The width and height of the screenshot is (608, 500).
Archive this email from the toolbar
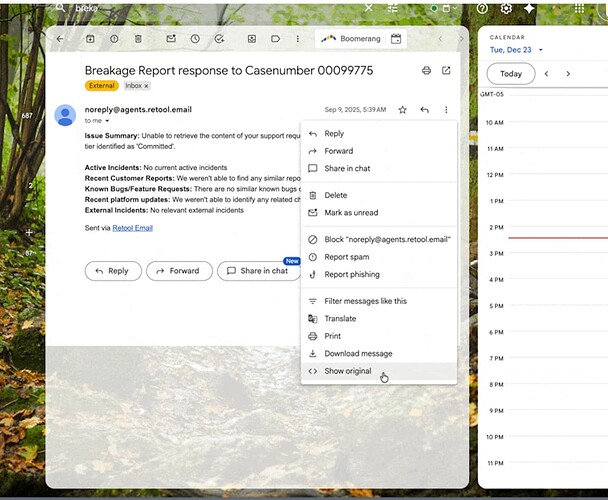point(90,39)
